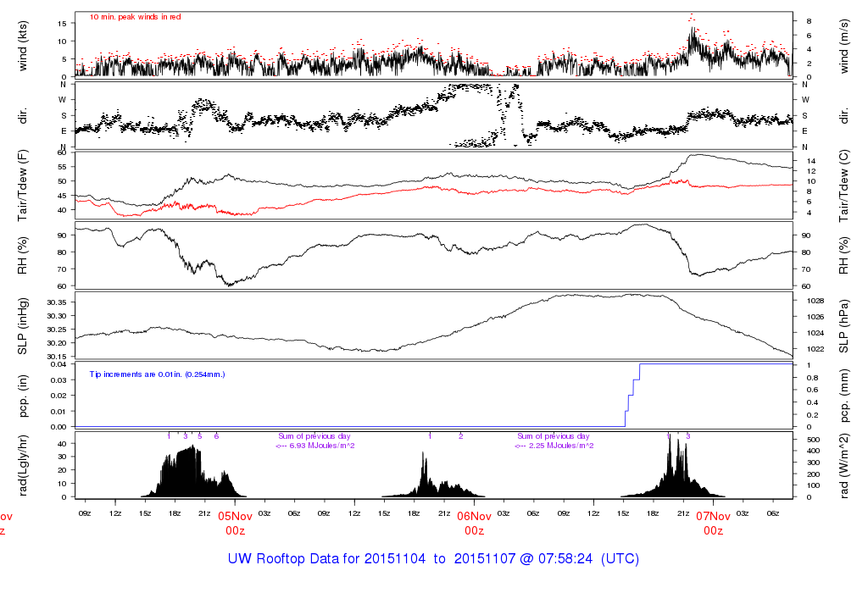Click the '09z' first time tick label
Screen dimensions: 868x593
[x=85, y=513]
